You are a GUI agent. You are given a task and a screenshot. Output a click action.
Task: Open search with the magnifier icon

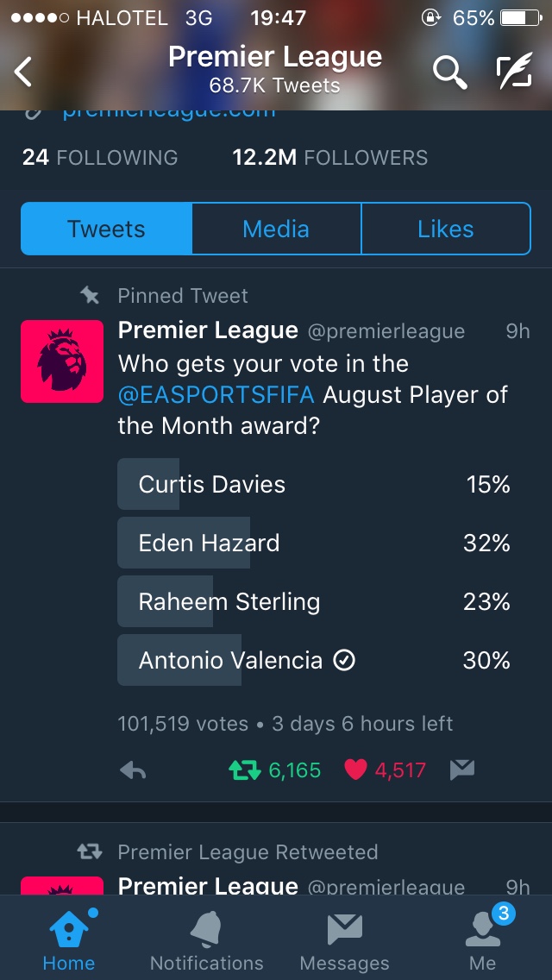point(449,72)
